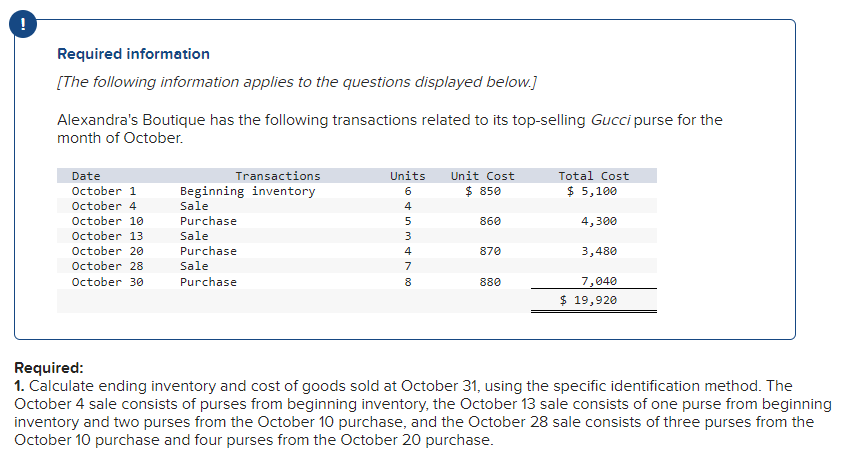The width and height of the screenshot is (859, 468).
Task: Click the 'Total Cost' column header
Action: pos(593,176)
